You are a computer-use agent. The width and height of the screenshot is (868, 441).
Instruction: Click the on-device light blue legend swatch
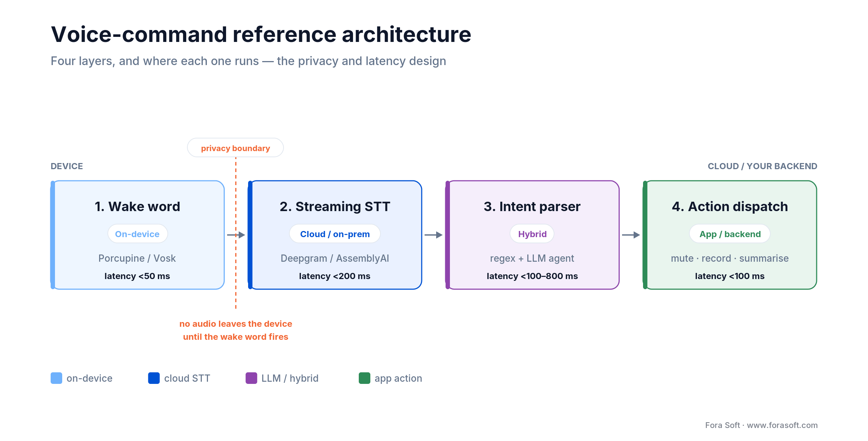tap(56, 378)
